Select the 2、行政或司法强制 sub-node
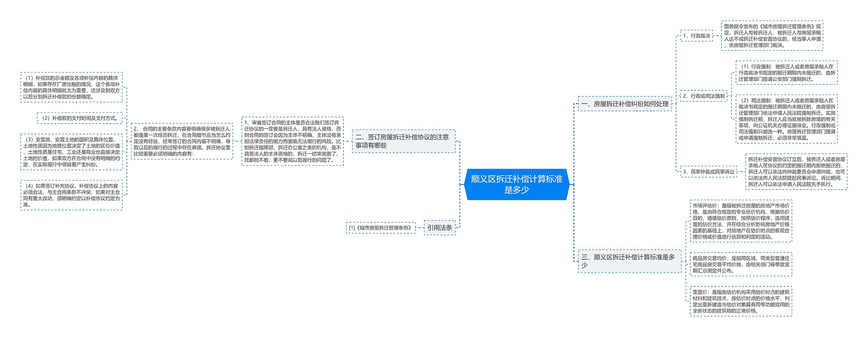868x337 pixels. pos(704,96)
